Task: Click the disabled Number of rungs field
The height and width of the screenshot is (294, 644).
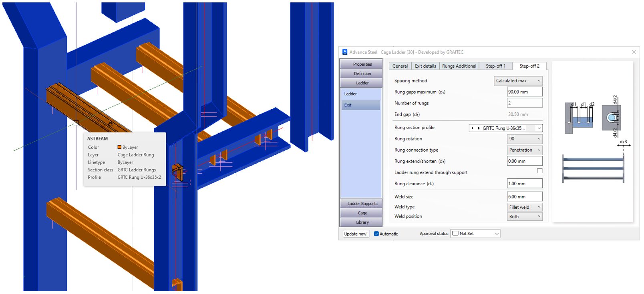Action: click(x=525, y=103)
